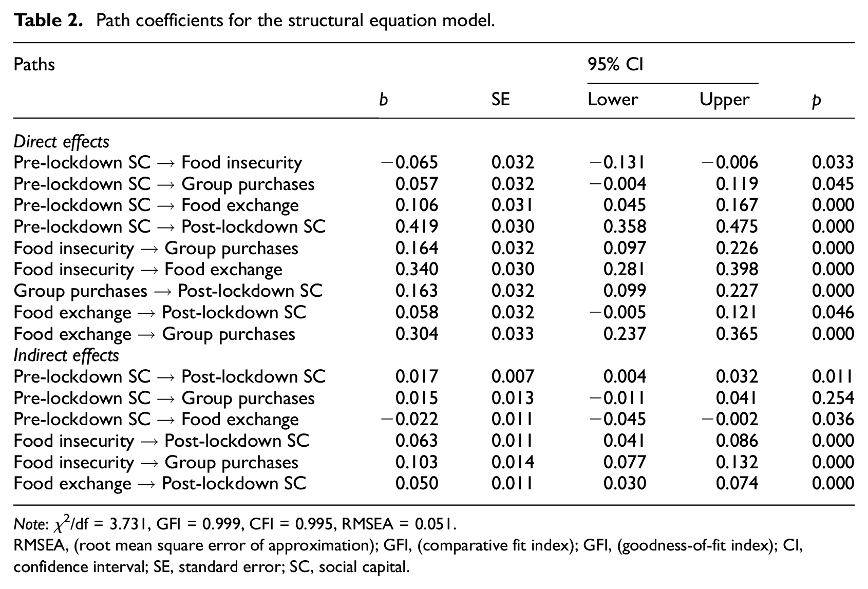Select the lower CI value 0.237
Image resolution: width=868 pixels, height=589 pixels.
(x=624, y=334)
